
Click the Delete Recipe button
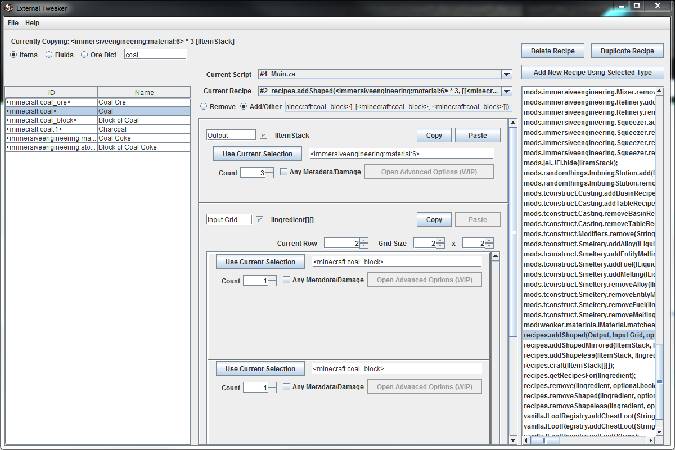552,50
